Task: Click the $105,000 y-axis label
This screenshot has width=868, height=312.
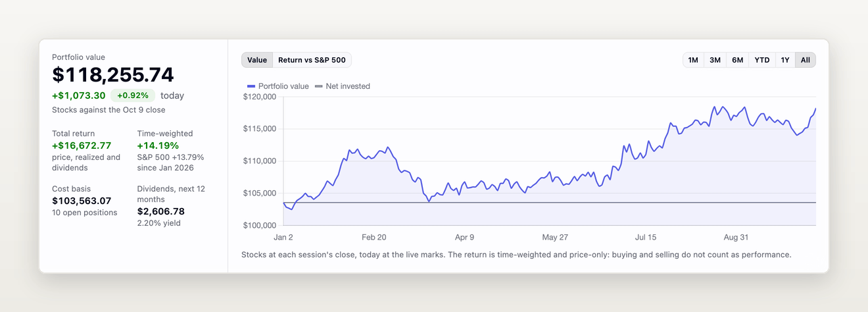Action: coord(261,193)
